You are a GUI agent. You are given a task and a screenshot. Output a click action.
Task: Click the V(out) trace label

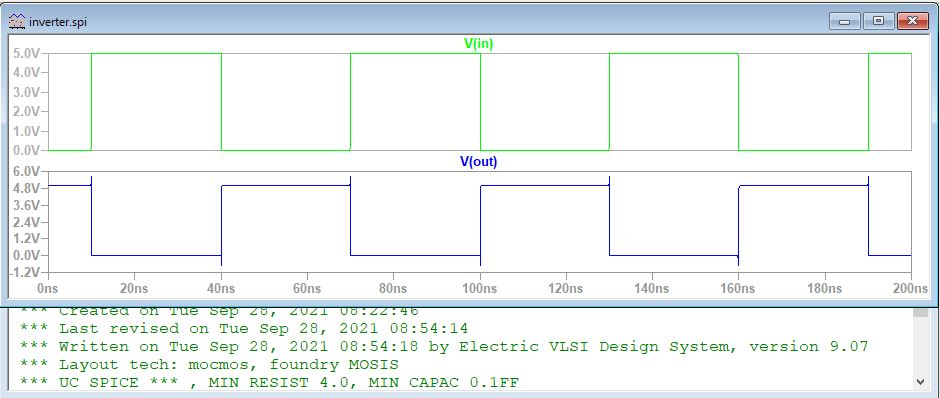[478, 161]
